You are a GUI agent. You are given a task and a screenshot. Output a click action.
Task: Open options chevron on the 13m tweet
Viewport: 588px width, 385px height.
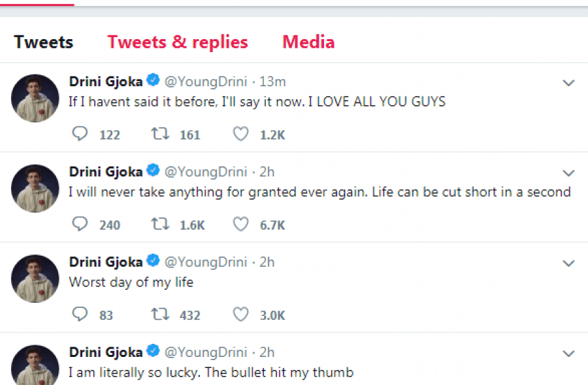[x=568, y=83]
